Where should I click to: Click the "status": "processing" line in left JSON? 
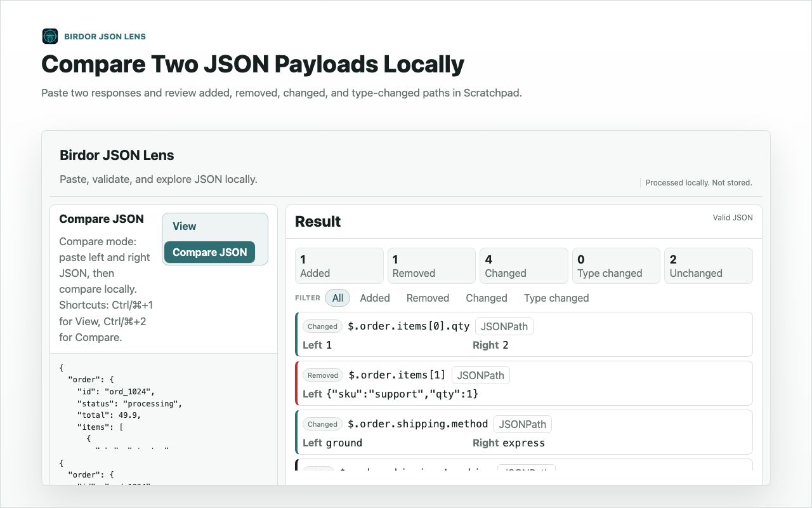click(x=129, y=403)
